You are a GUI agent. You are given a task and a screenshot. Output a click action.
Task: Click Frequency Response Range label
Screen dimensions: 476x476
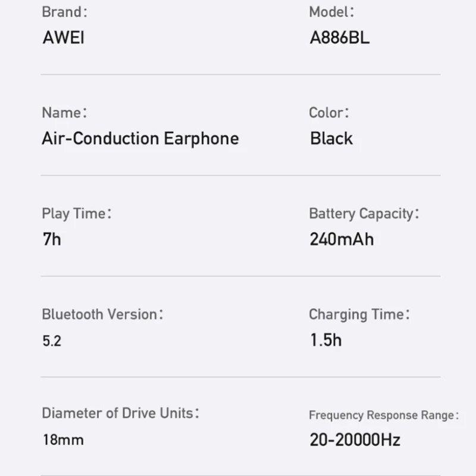[384, 415]
